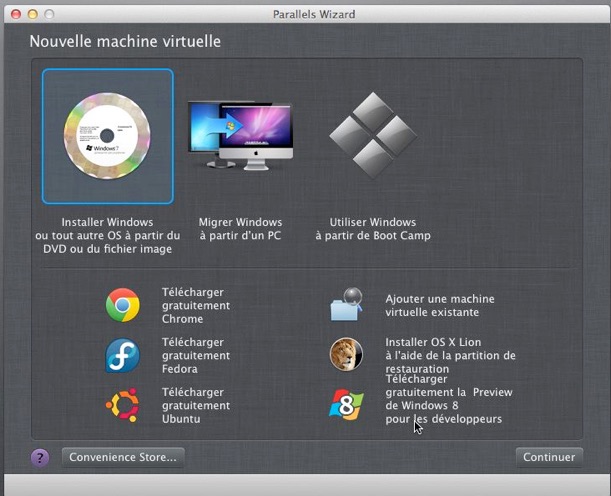611x496 pixels.
Task: Click the Fedora logo icon
Action: (x=123, y=355)
